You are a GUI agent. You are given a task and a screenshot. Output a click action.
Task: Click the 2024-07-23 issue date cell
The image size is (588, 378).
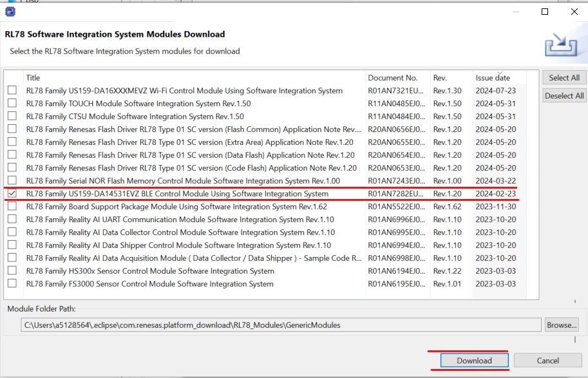pos(496,91)
